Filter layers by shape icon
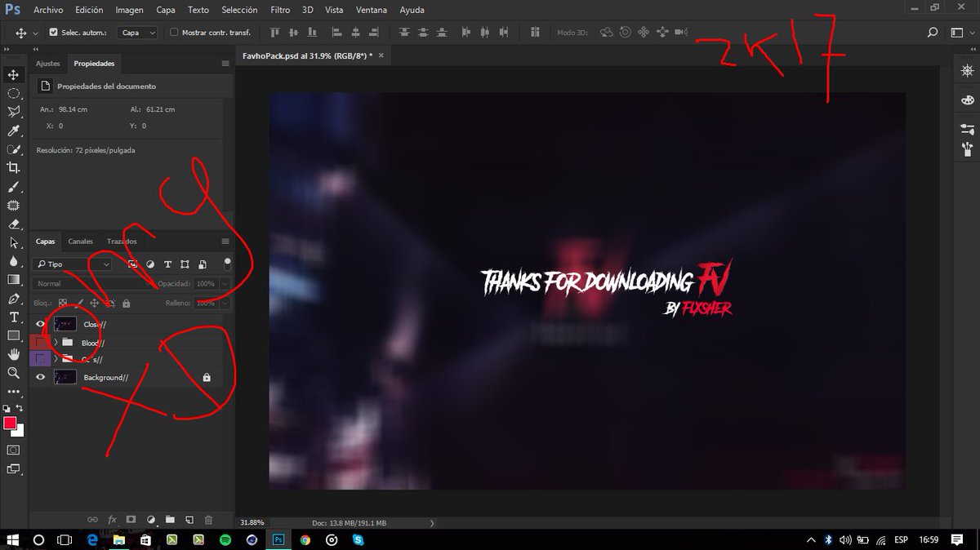Screen dimensions: 980x550 185,264
